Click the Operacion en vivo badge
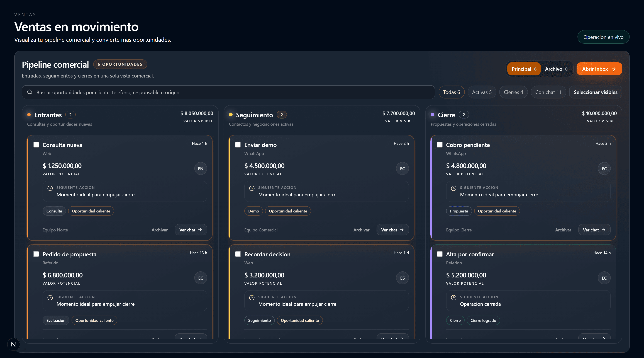This screenshot has width=644, height=358. tap(603, 37)
